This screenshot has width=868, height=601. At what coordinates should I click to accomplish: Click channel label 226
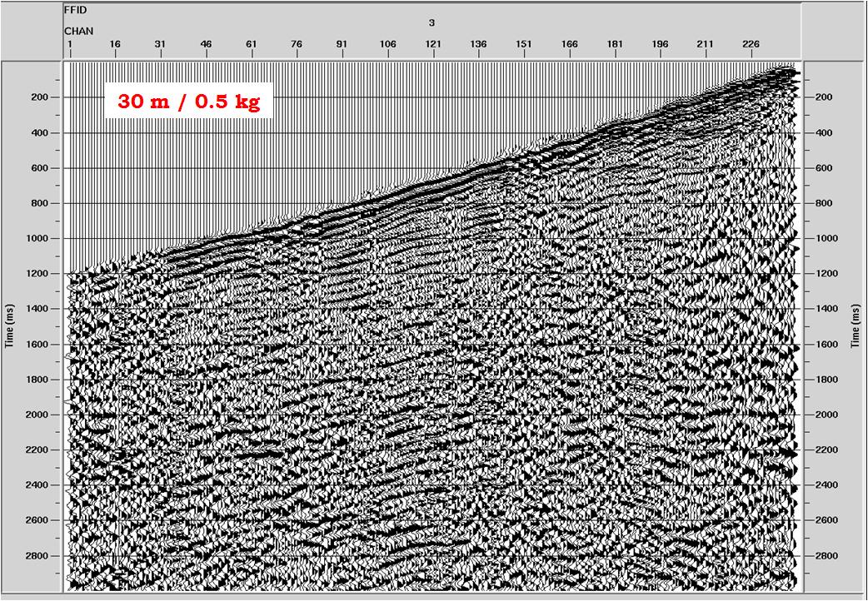(751, 44)
